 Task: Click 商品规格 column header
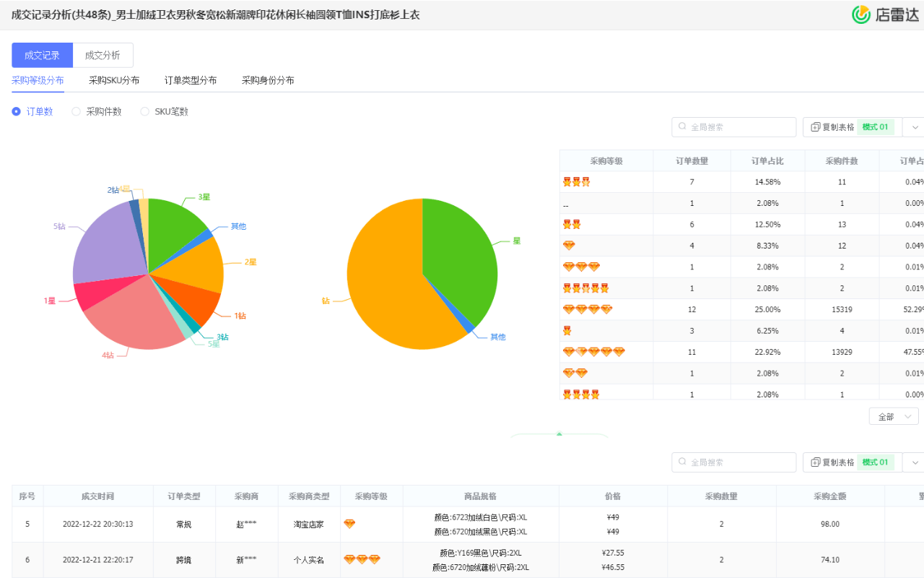pos(481,496)
